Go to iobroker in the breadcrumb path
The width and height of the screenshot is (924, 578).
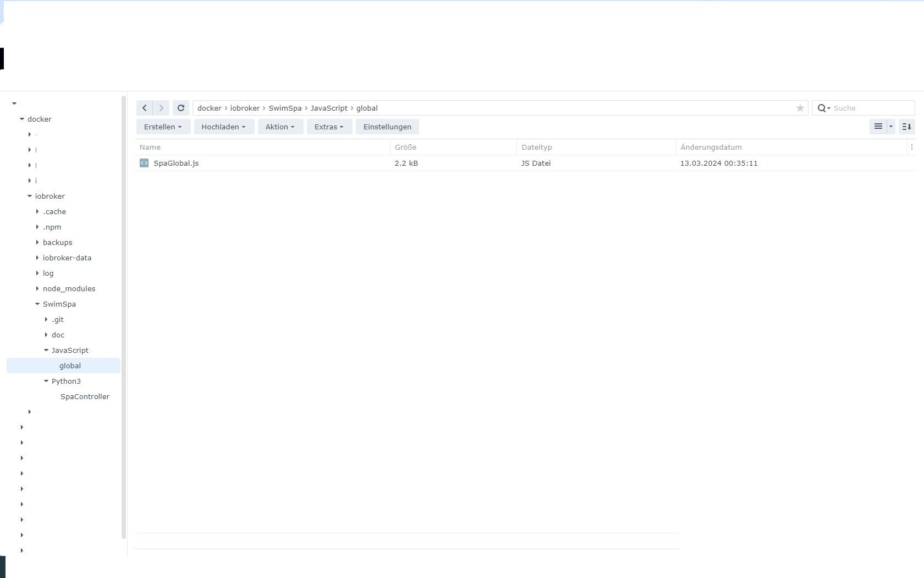(x=245, y=108)
